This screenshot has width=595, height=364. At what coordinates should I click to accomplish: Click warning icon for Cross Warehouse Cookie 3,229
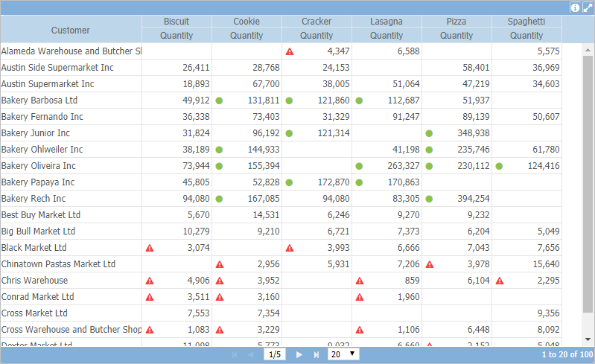tap(220, 331)
